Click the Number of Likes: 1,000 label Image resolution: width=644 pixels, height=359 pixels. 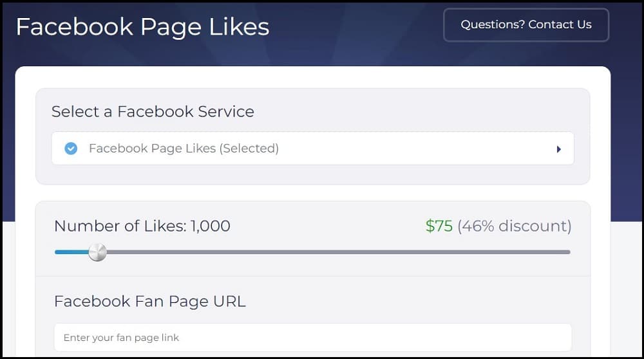[x=142, y=226]
